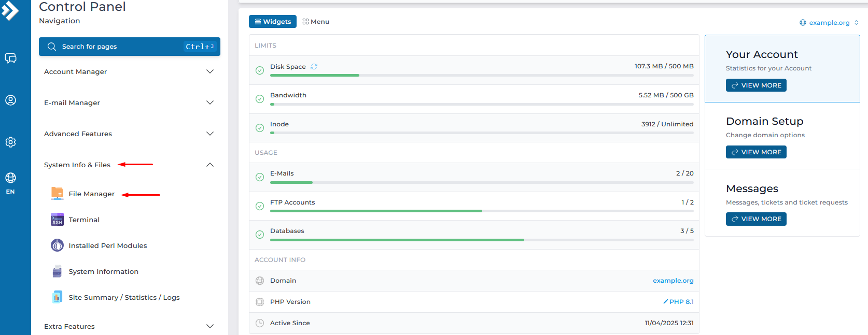This screenshot has width=868, height=335.
Task: Switch to the Menu tab
Action: pos(316,22)
